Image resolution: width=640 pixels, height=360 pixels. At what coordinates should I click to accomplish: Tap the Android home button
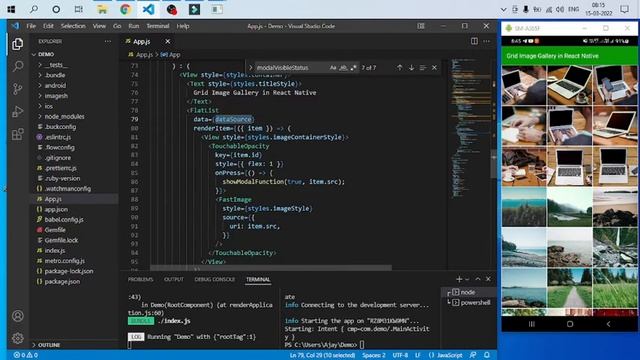570,324
